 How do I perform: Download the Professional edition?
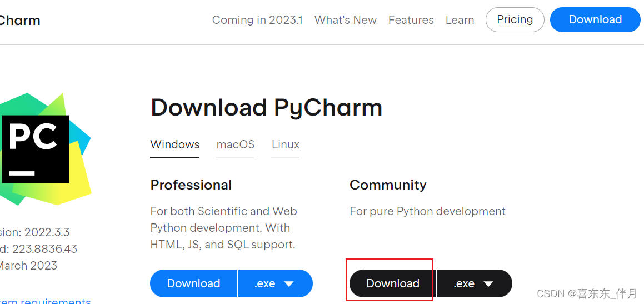coord(193,283)
